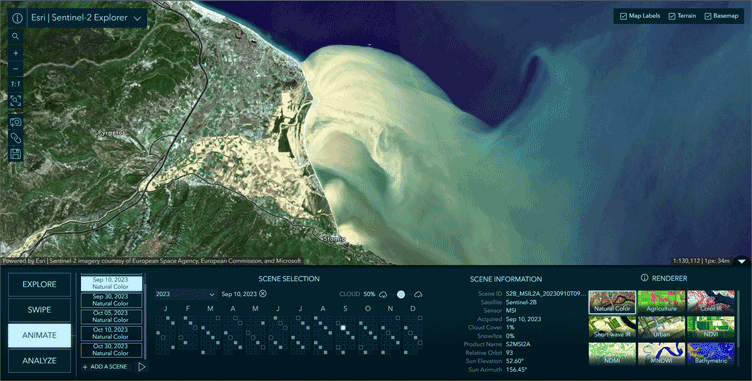Screen dimensions: 752x381
Task: Click the ADD A SCENE button
Action: 106,367
